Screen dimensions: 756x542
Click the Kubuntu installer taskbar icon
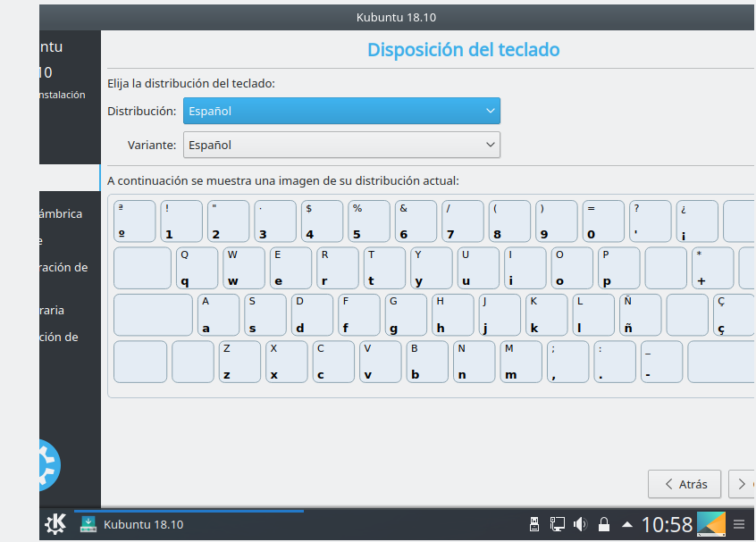click(x=88, y=524)
